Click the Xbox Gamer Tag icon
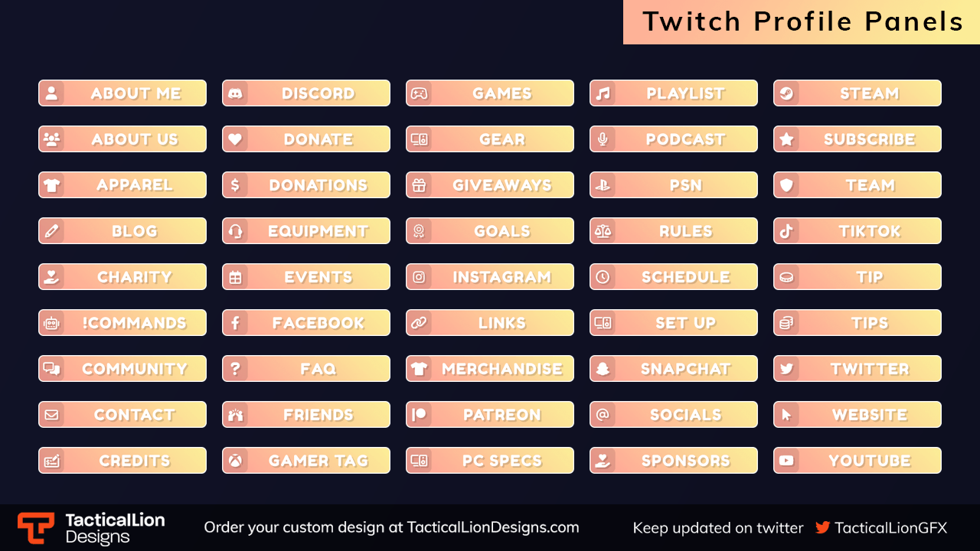The image size is (980, 551). coord(235,461)
